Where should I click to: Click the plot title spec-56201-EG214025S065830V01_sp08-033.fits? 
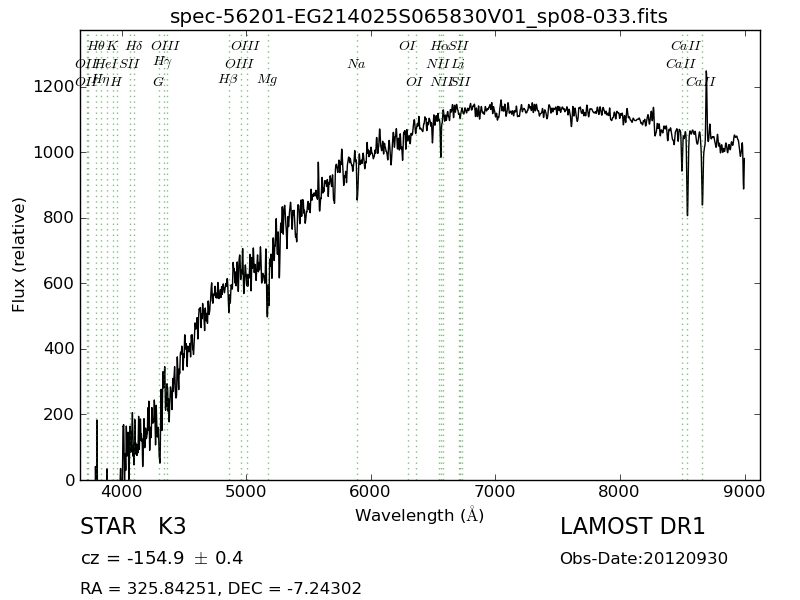point(418,16)
